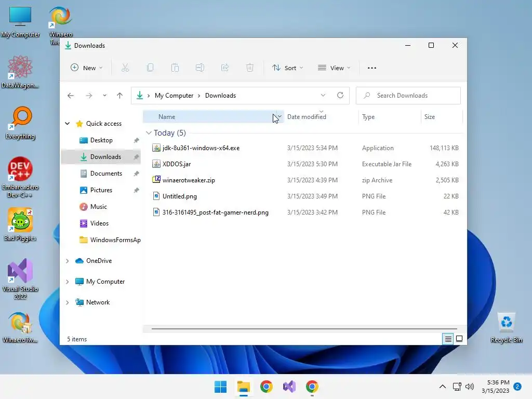Open recent locations dropdown chevron
The image size is (532, 399).
tap(104, 96)
